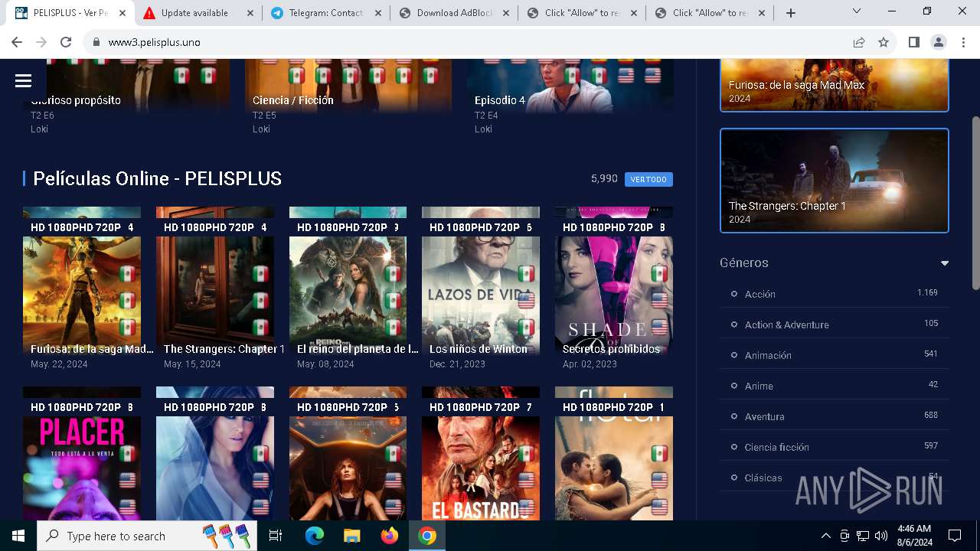Open the Chrome profile avatar
This screenshot has height=551, width=980.
[x=938, y=42]
